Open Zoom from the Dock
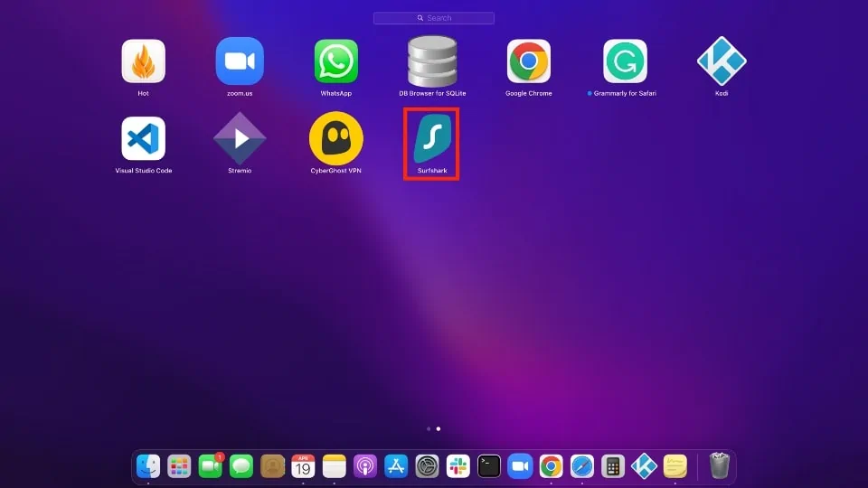The height and width of the screenshot is (488, 868). [521, 466]
